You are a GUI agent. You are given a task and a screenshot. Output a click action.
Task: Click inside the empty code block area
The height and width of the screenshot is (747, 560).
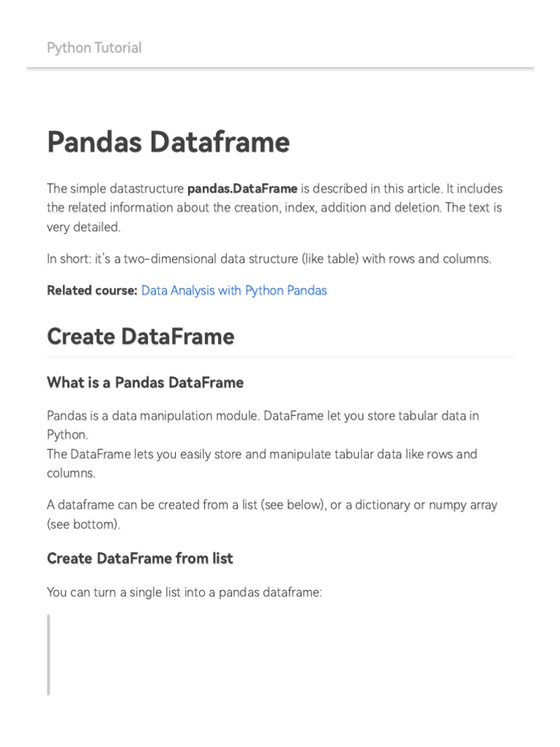click(x=277, y=654)
